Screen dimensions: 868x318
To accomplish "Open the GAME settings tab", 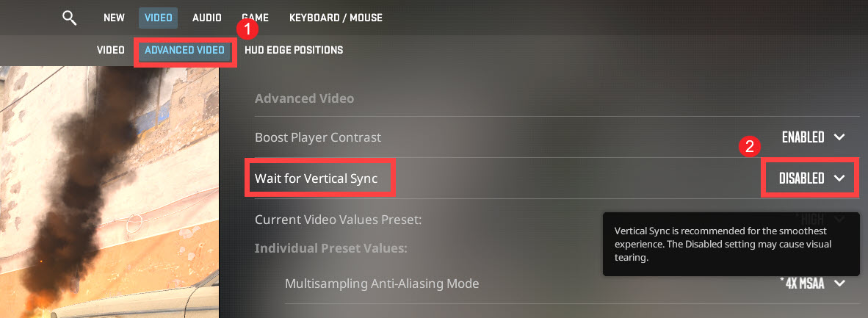I will click(255, 18).
